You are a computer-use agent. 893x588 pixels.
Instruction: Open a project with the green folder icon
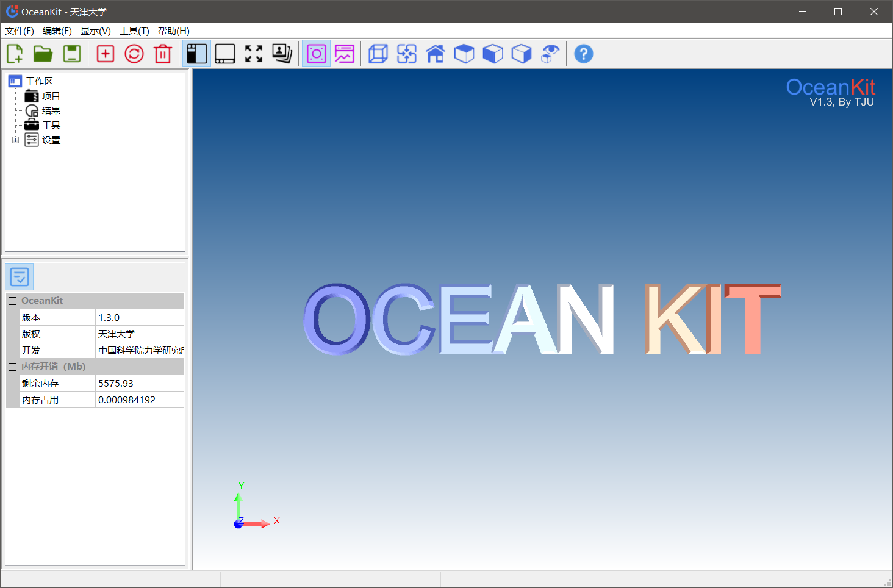pos(43,54)
